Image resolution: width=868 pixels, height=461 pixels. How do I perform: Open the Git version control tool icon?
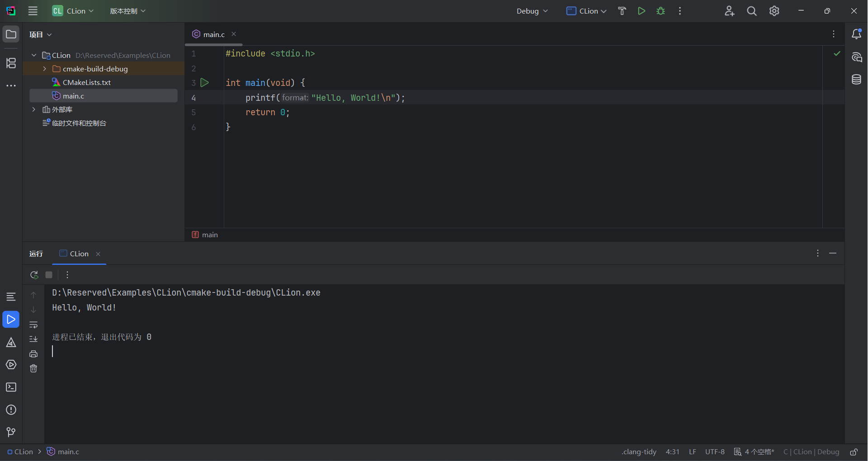coord(11,433)
